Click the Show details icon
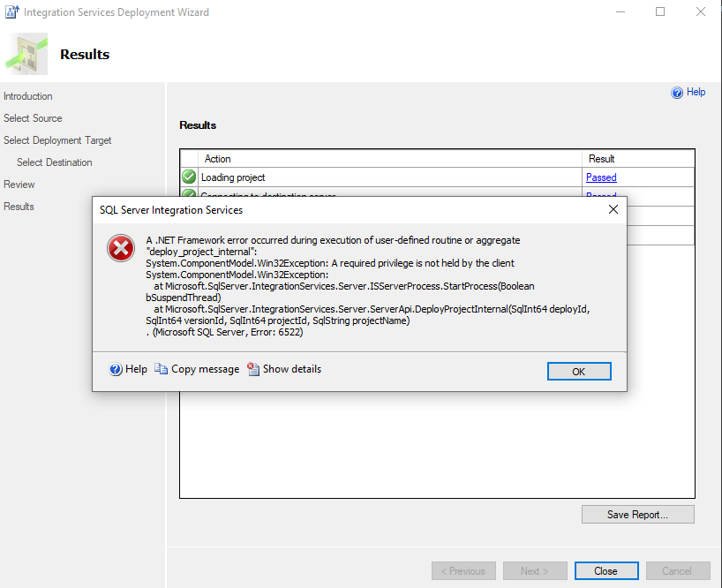The image size is (722, 588). coord(254,369)
